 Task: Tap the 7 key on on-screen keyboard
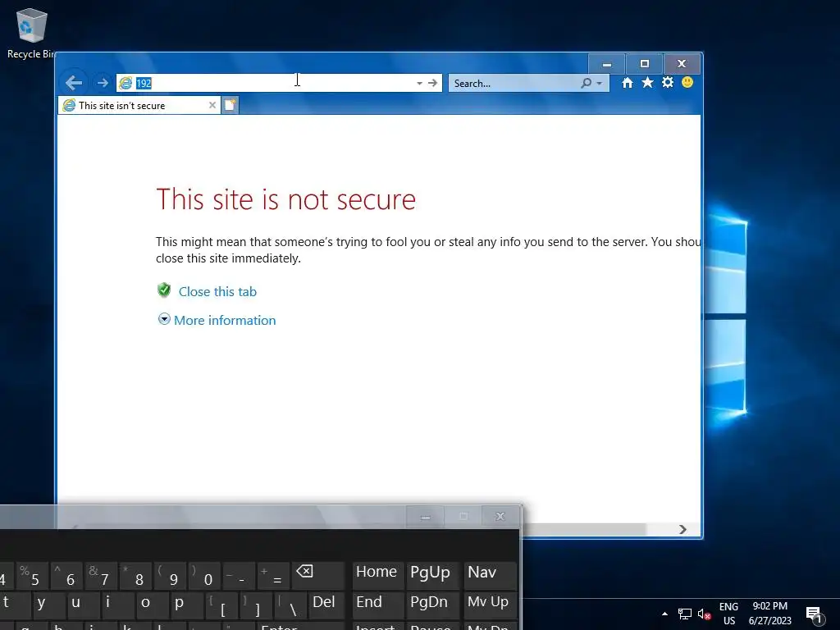101,576
